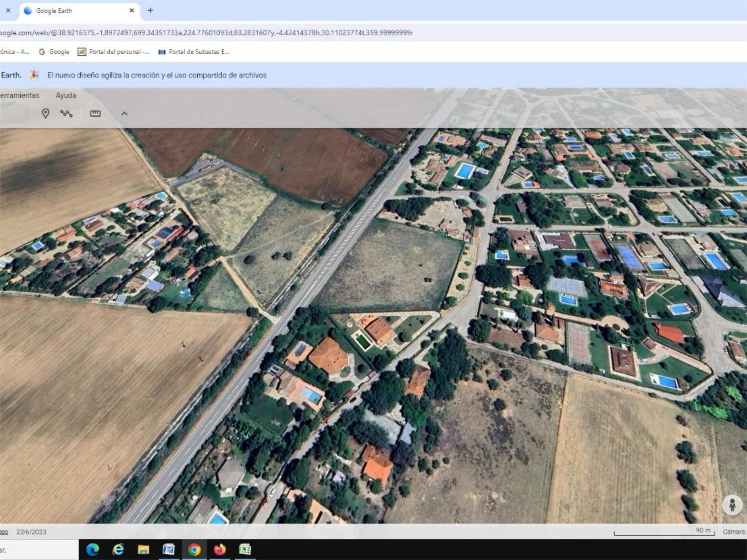Open File Explorer from the taskbar
The image size is (747, 560).
(144, 549)
